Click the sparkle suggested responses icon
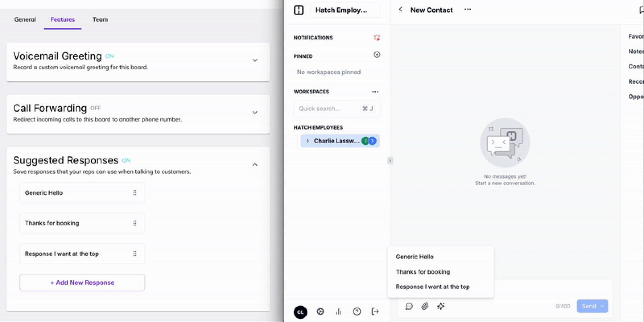Image resolution: width=644 pixels, height=322 pixels. click(x=441, y=306)
